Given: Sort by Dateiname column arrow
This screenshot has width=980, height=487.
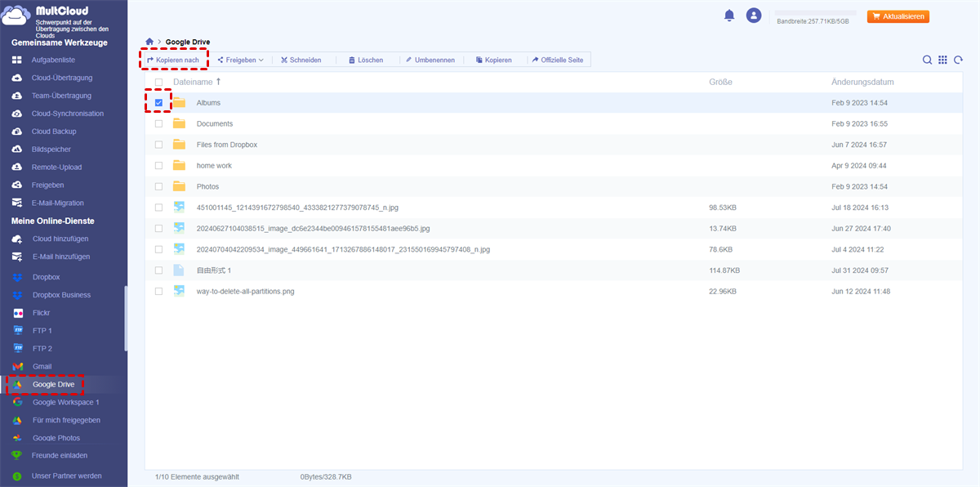Looking at the screenshot, I should pos(218,82).
